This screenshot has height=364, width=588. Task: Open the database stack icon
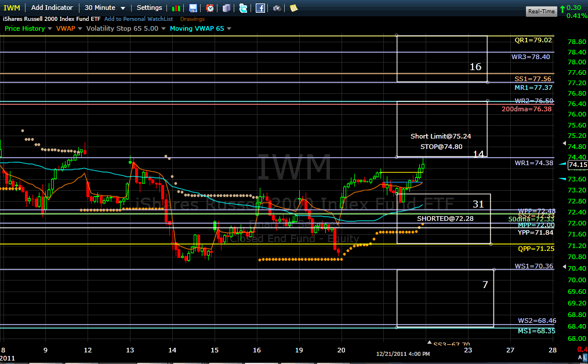click(x=227, y=8)
